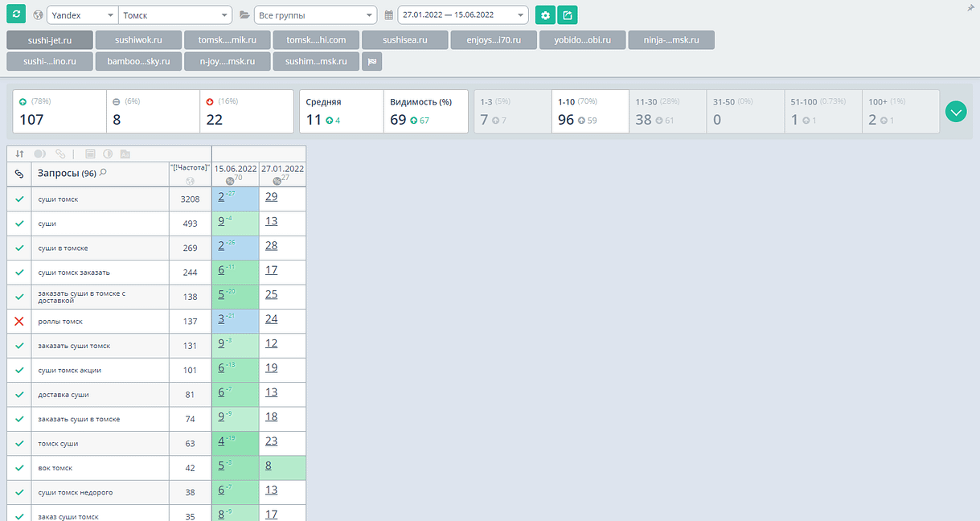Click the green refresh button
The height and width of the screenshot is (521, 980).
pyautogui.click(x=16, y=14)
